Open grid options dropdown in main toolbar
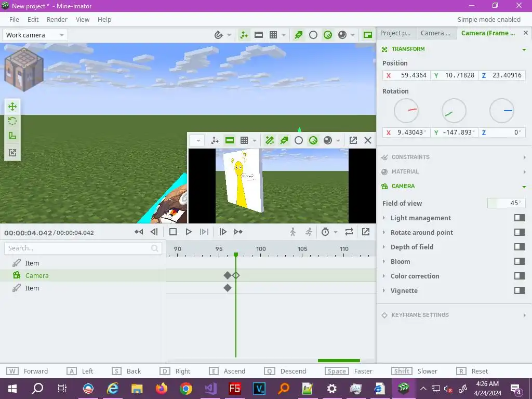This screenshot has height=399, width=532. coord(283,35)
